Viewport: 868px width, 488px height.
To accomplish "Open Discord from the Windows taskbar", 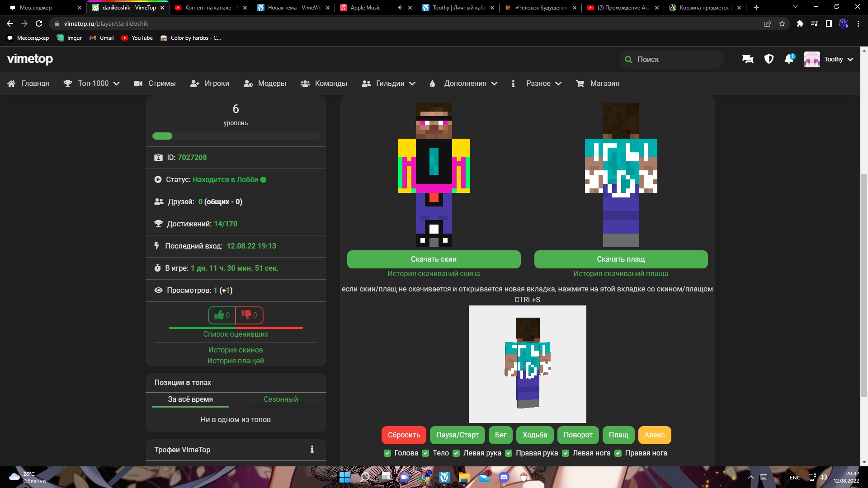I will click(504, 477).
